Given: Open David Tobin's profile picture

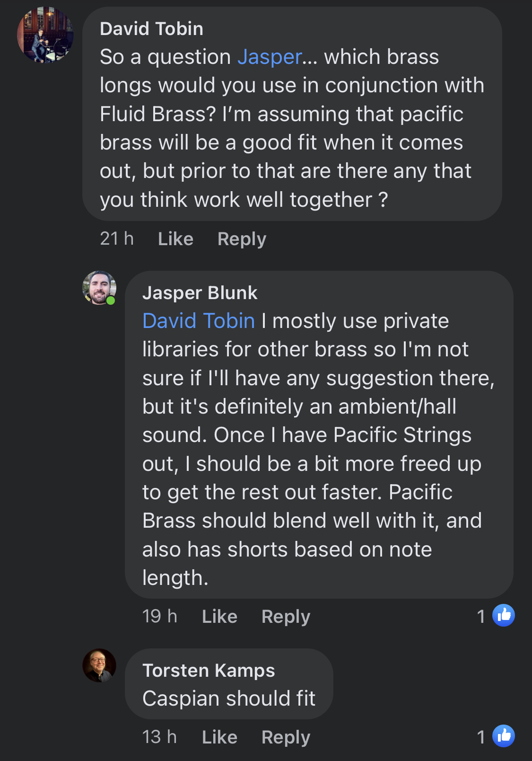Looking at the screenshot, I should click(x=45, y=35).
